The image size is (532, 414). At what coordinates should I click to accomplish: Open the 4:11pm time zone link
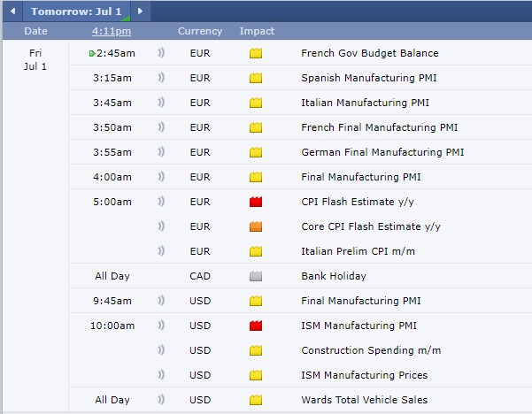(x=112, y=31)
